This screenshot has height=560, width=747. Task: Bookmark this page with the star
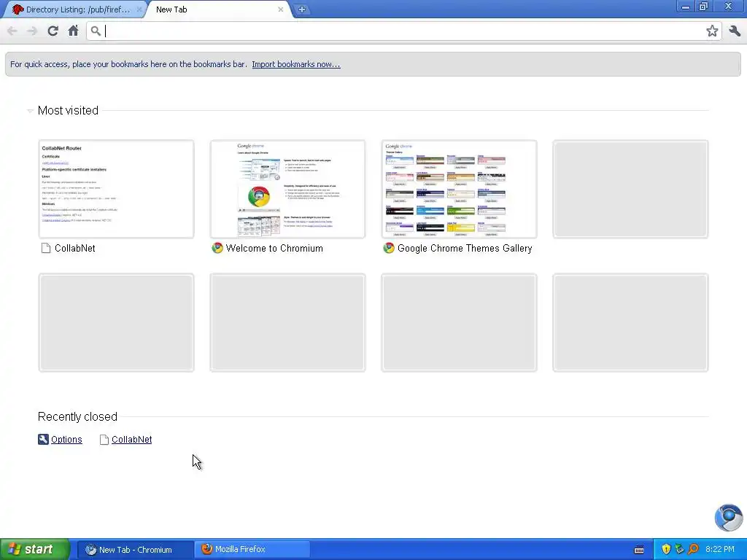pyautogui.click(x=712, y=31)
